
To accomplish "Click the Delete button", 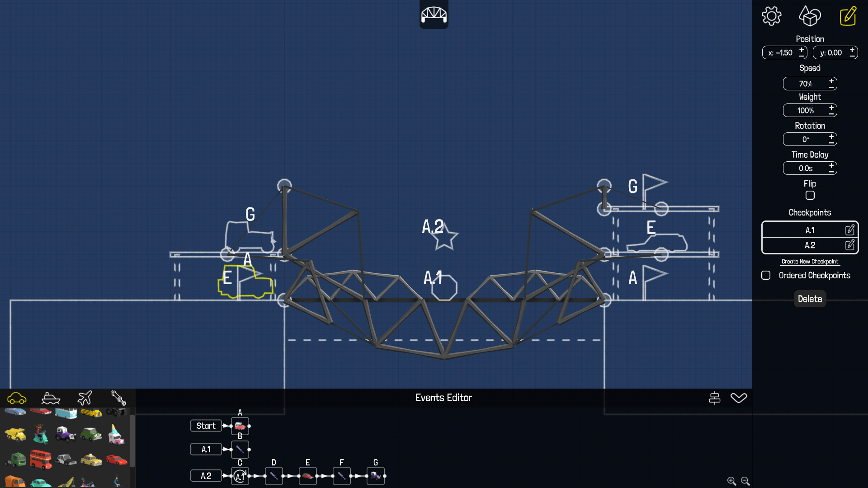I will (810, 299).
